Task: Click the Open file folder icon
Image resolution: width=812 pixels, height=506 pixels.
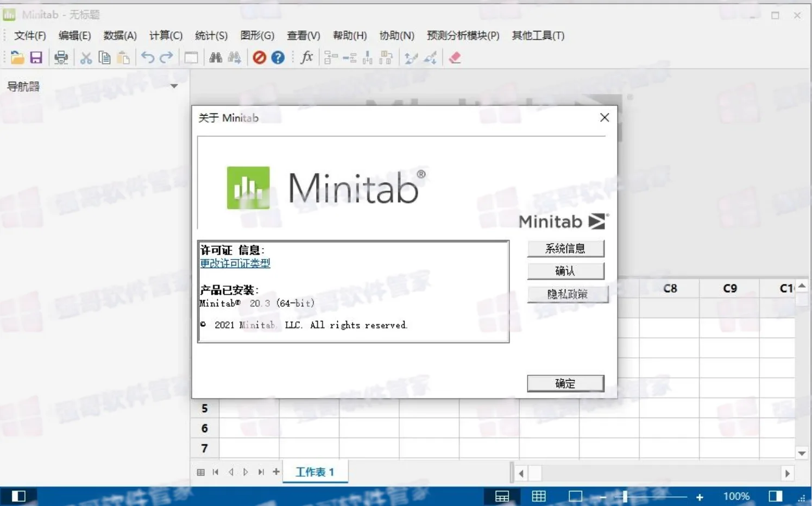Action: [x=17, y=58]
